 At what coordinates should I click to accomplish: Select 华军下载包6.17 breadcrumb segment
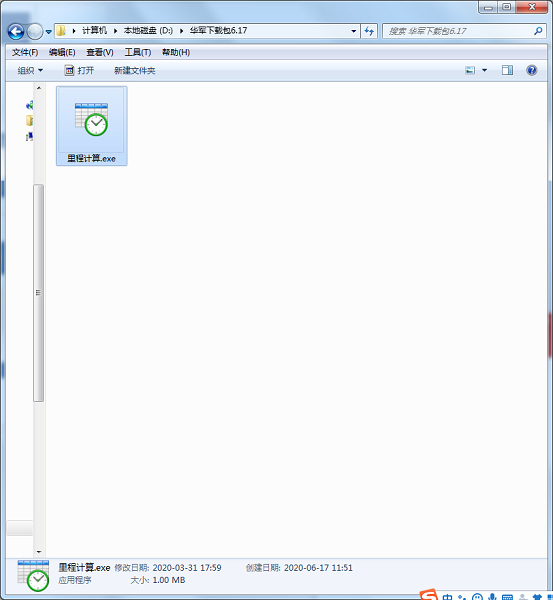[219, 31]
